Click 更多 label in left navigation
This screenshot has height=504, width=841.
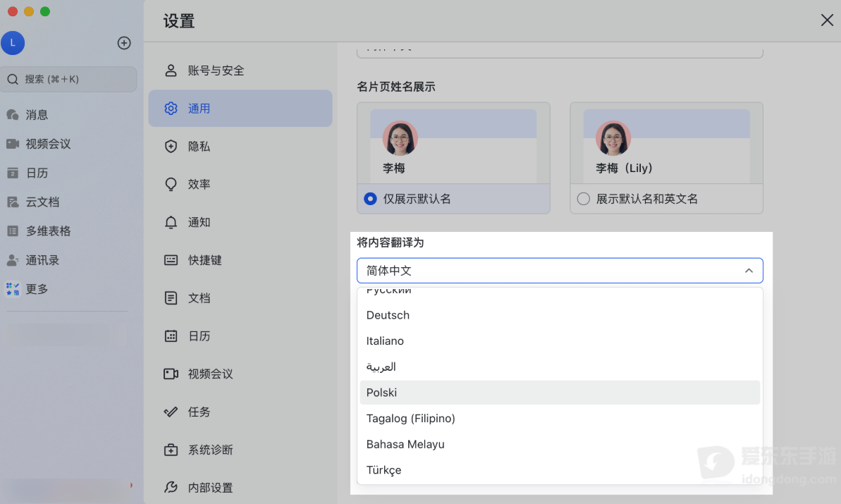pos(37,289)
